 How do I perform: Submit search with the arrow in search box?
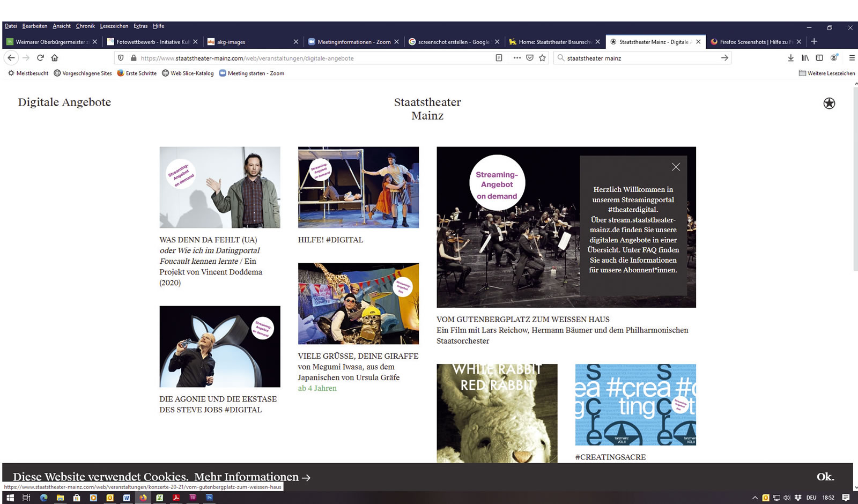[724, 58]
